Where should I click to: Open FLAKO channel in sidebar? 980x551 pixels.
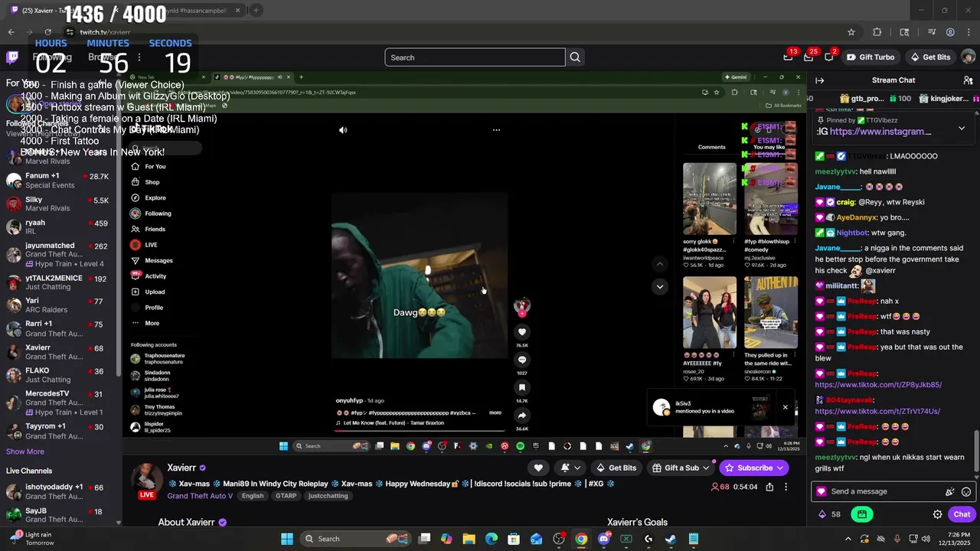coord(60,375)
